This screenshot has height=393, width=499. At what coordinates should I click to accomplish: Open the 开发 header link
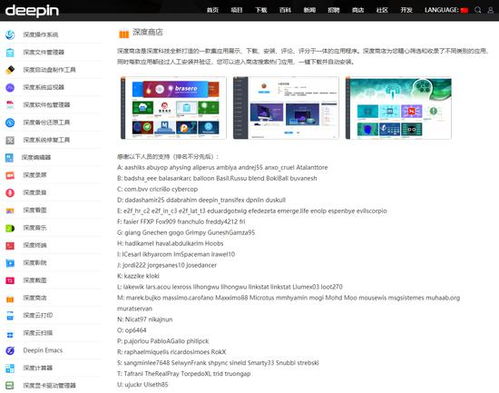[x=407, y=10]
